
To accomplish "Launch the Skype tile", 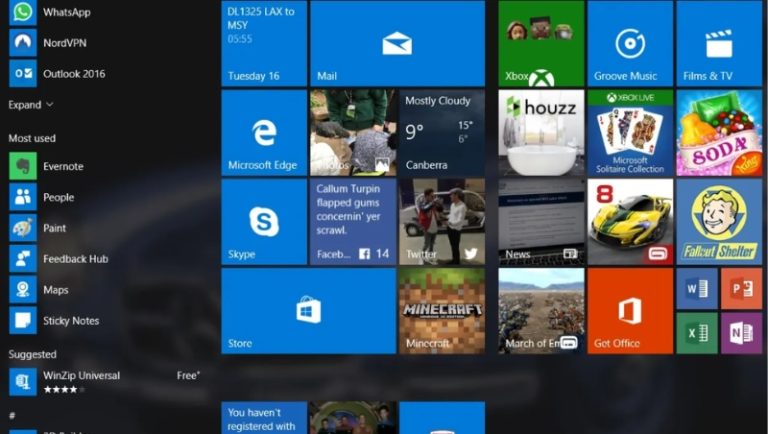I will point(264,222).
